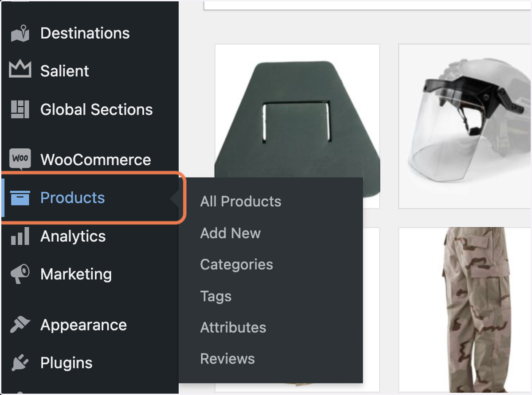The width and height of the screenshot is (532, 395).
Task: Open the Destinations menu
Action: (x=85, y=33)
